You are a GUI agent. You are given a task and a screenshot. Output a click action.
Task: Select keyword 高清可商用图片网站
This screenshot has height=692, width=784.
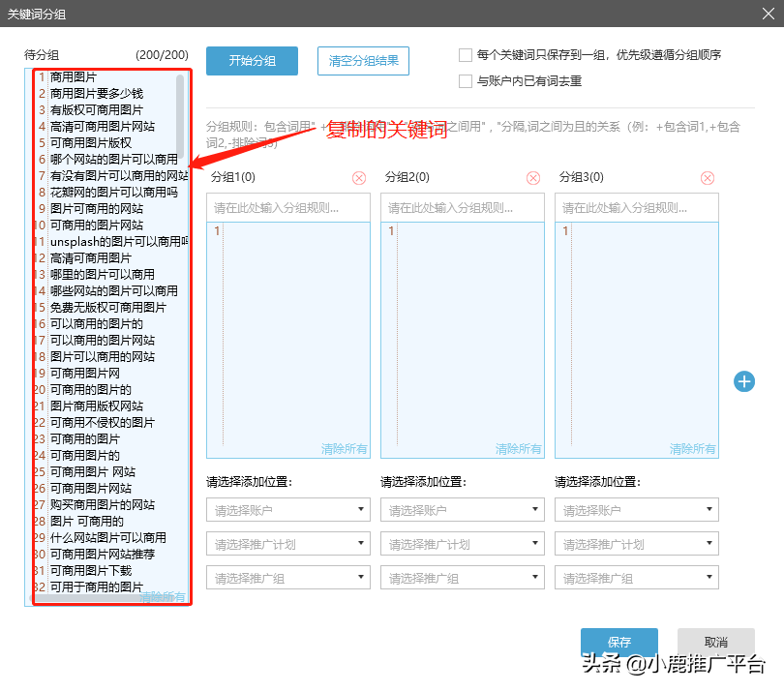tap(103, 127)
